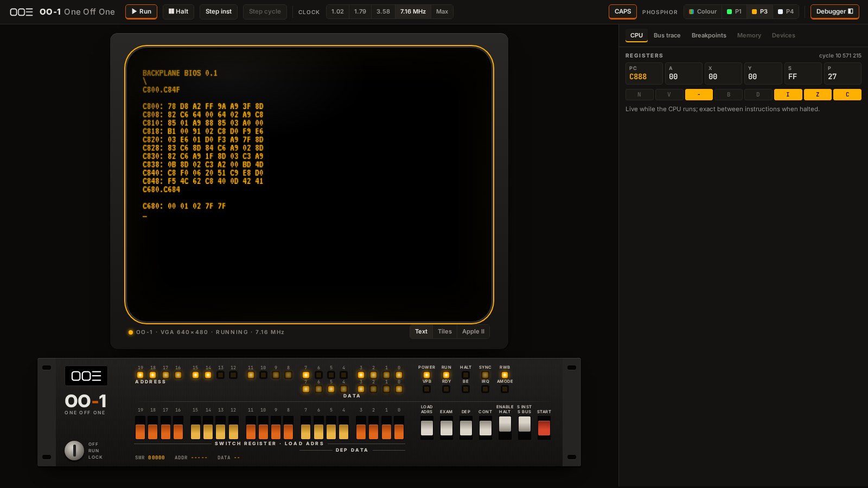Flip switch register bit 15

195,428
